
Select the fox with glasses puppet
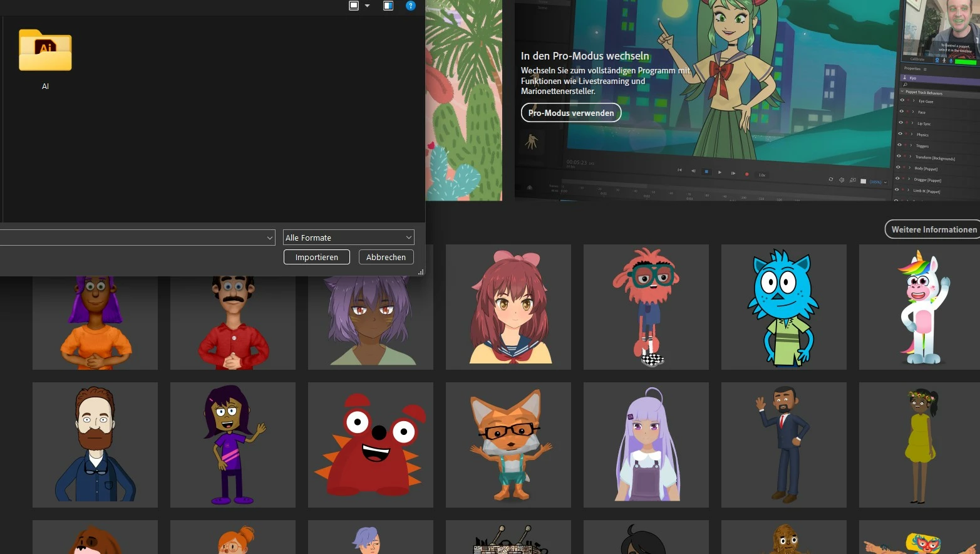pos(508,445)
